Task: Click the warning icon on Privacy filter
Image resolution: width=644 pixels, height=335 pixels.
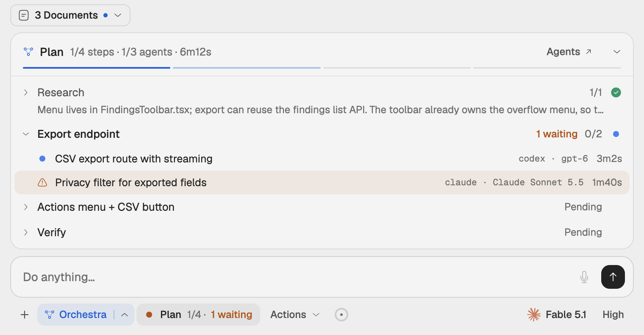Action: coord(42,182)
